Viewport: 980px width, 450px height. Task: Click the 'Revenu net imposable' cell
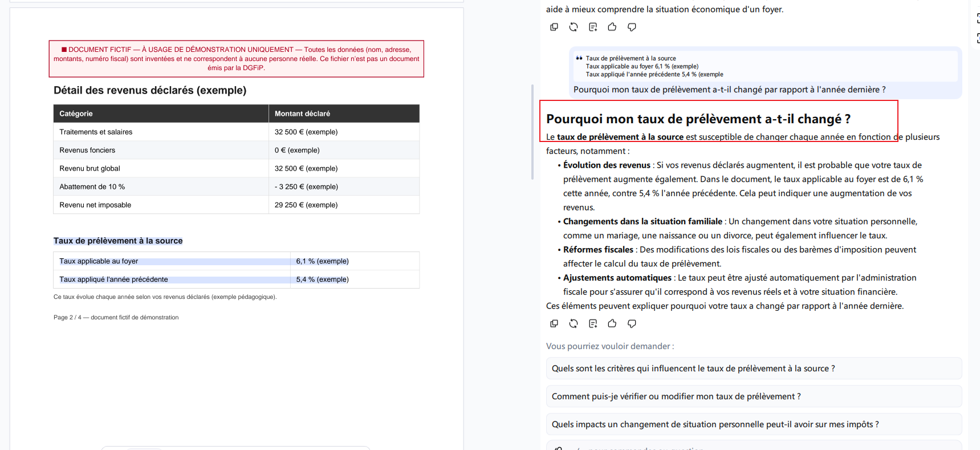point(161,205)
